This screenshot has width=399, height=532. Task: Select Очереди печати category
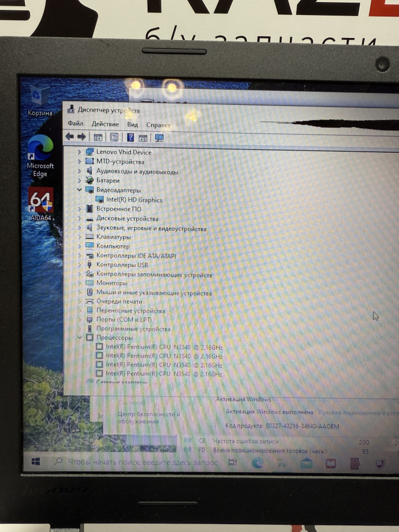coord(119,301)
